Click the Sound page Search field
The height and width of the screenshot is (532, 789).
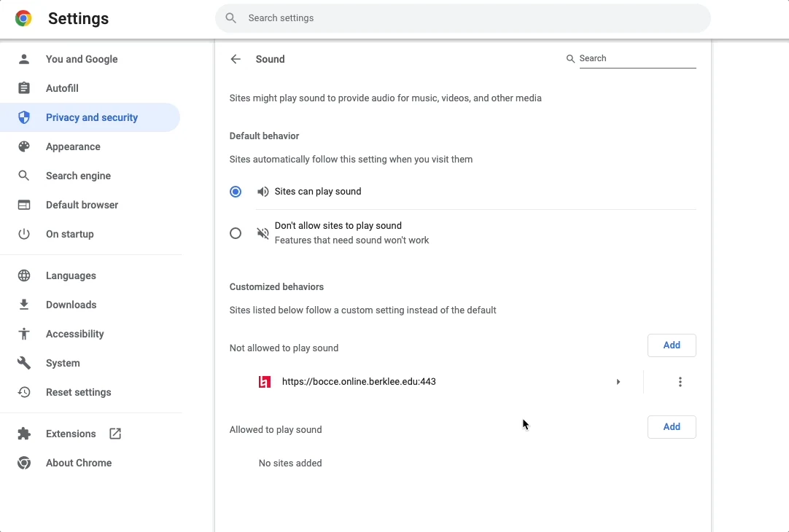637,58
